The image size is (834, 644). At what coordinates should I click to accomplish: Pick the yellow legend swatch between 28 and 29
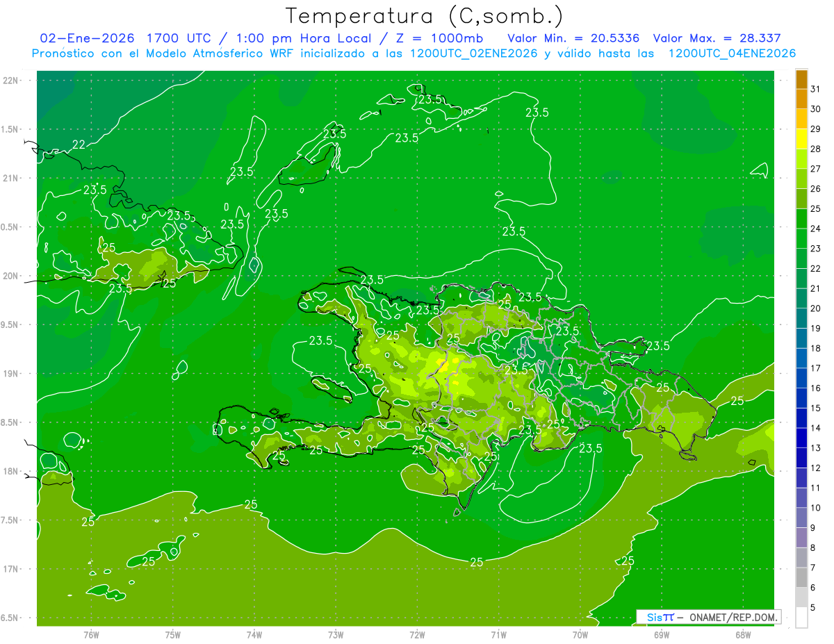[x=801, y=139]
